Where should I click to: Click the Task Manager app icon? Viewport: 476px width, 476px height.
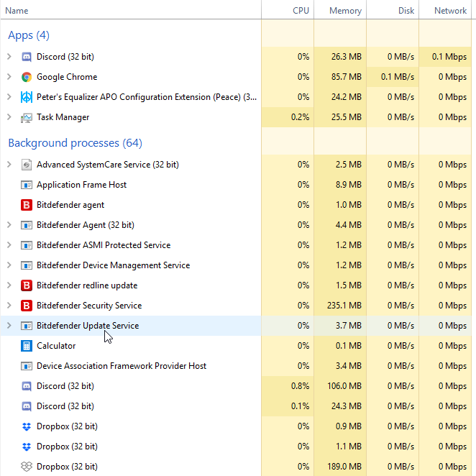tap(27, 117)
